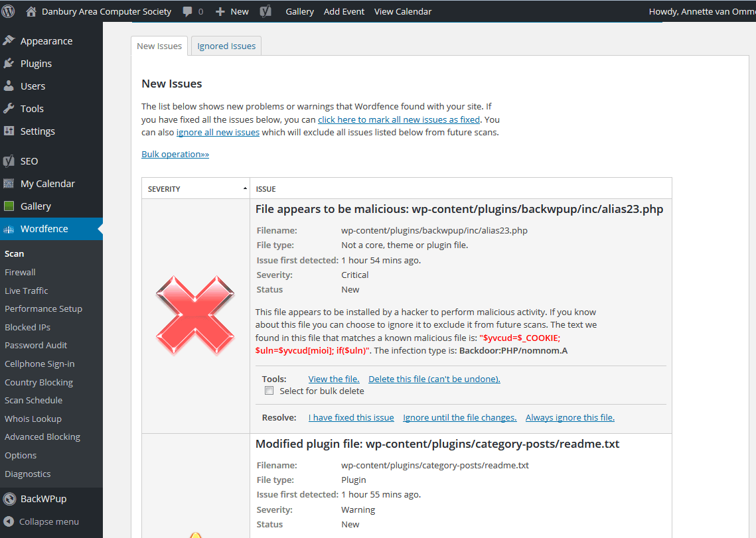Click Collapse menu label

click(49, 521)
